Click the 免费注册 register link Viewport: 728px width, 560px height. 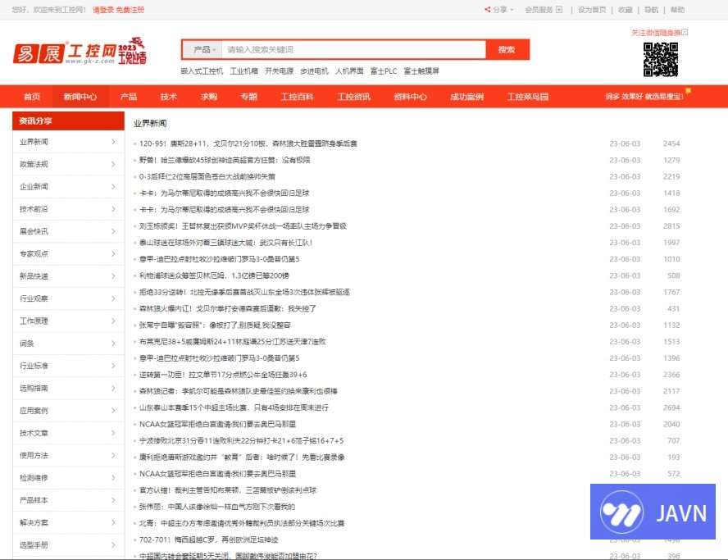tap(130, 10)
